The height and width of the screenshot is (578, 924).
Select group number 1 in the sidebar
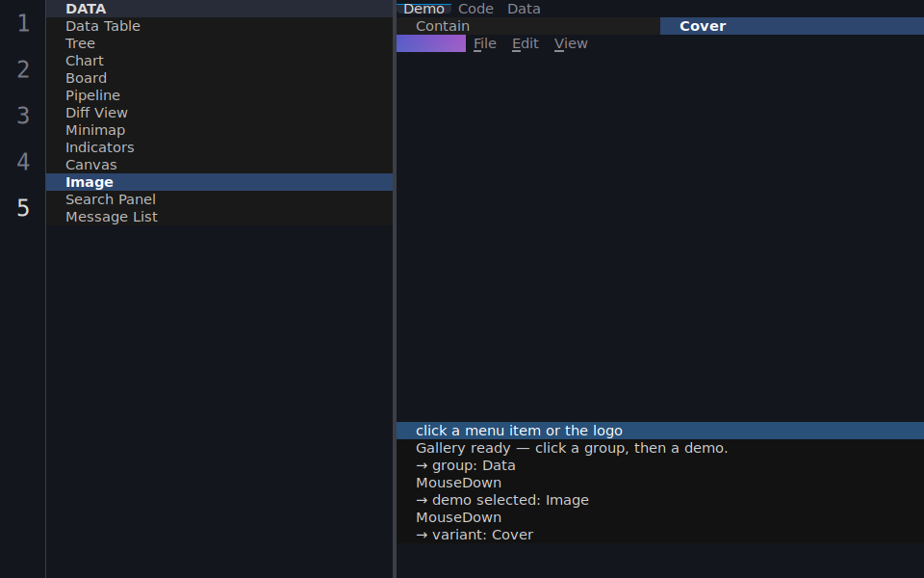pos(23,23)
